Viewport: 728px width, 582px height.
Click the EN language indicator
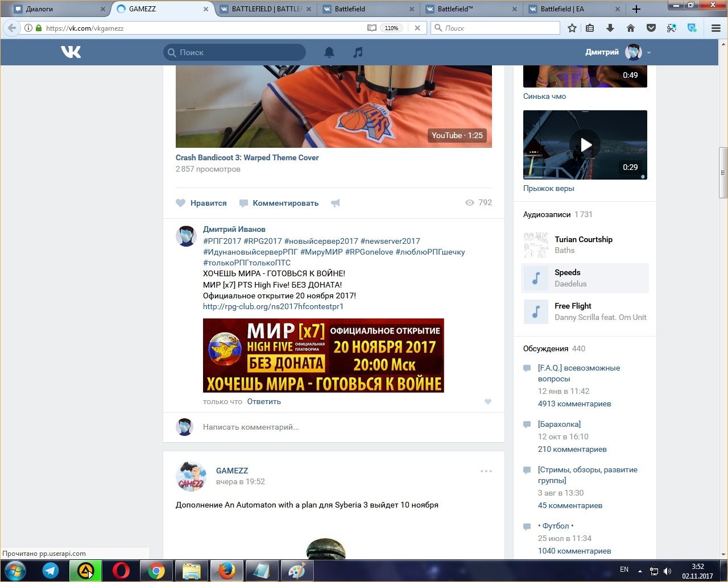click(x=624, y=569)
